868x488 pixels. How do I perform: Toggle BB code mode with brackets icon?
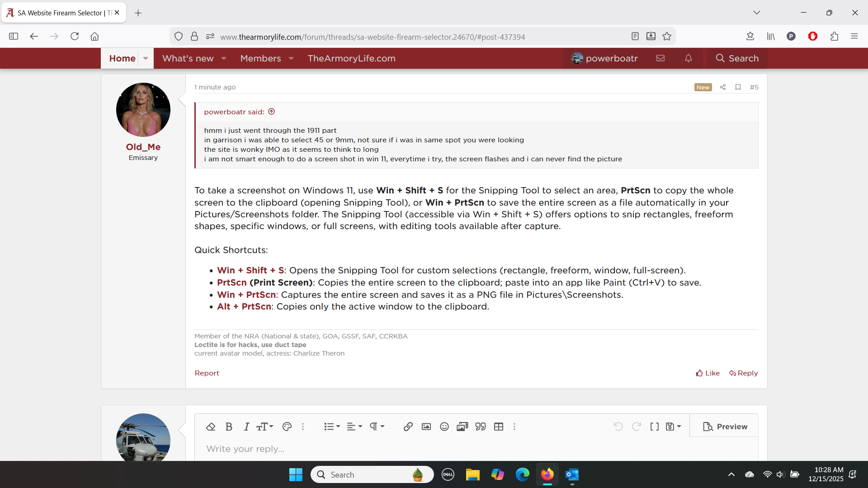coord(654,427)
